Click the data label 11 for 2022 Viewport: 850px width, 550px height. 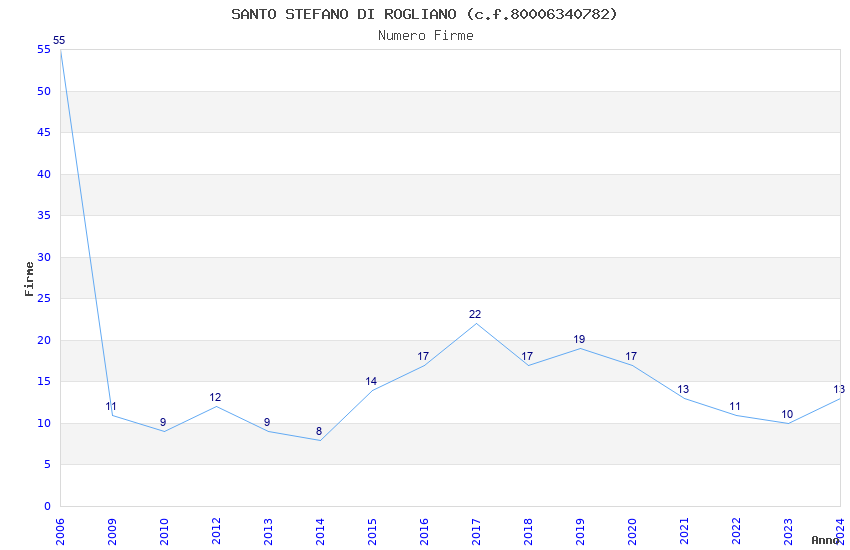736,406
